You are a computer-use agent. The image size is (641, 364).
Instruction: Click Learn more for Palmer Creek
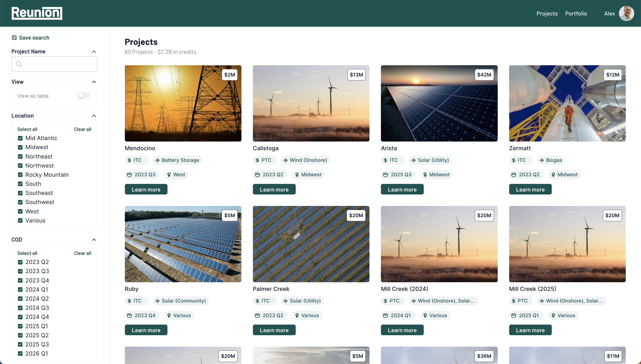(x=274, y=330)
